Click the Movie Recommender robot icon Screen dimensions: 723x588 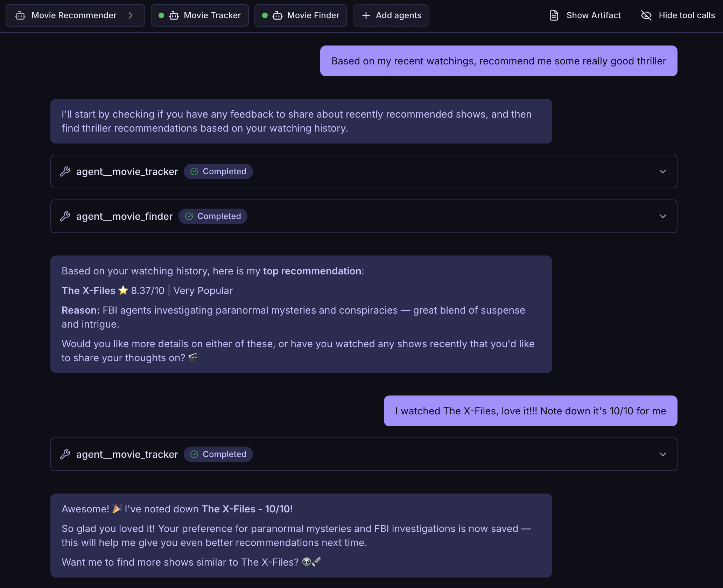pyautogui.click(x=20, y=15)
